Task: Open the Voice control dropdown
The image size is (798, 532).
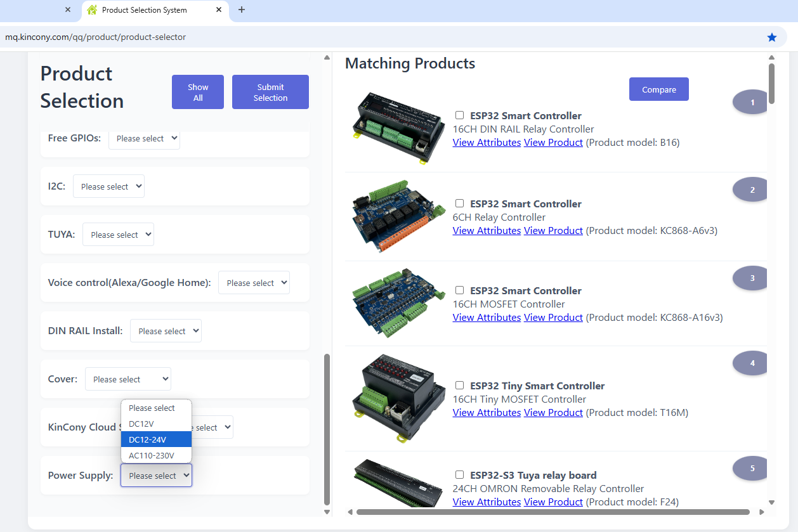Action: tap(254, 283)
